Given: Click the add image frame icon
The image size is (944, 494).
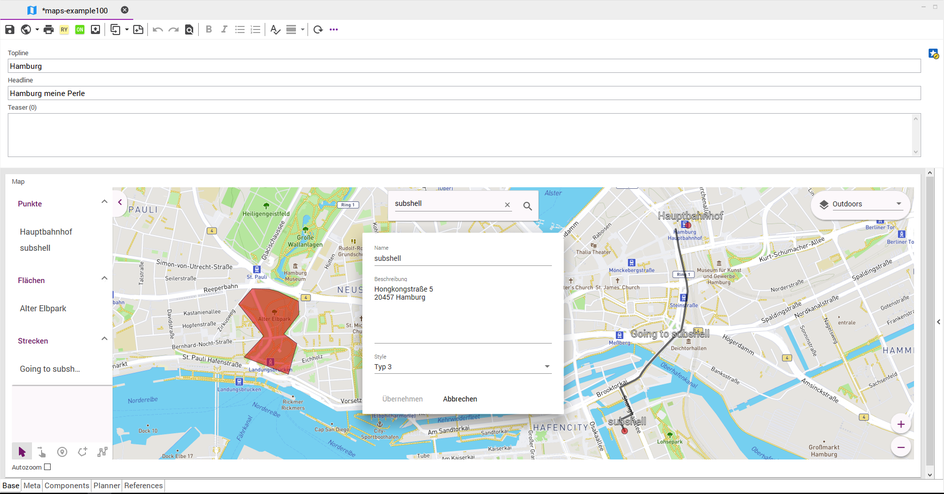Looking at the screenshot, I should pos(138,29).
